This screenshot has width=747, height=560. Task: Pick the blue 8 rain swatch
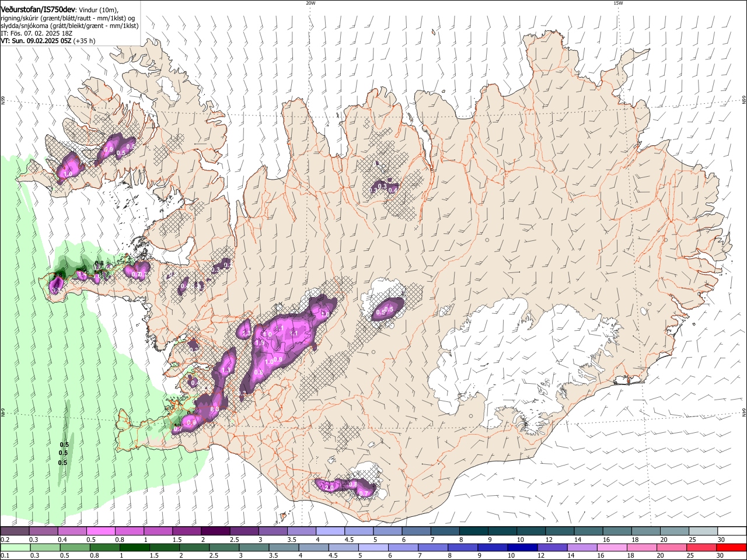click(x=463, y=547)
